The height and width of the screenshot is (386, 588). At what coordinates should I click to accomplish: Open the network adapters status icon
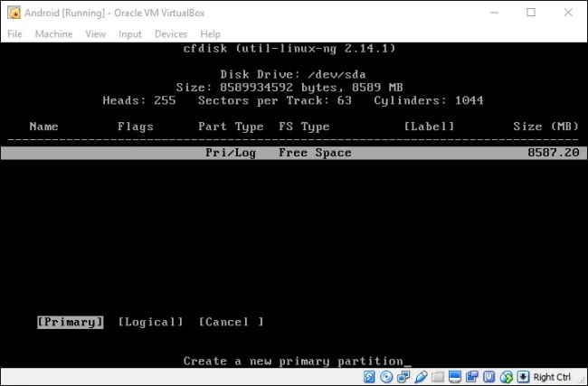pyautogui.click(x=403, y=377)
